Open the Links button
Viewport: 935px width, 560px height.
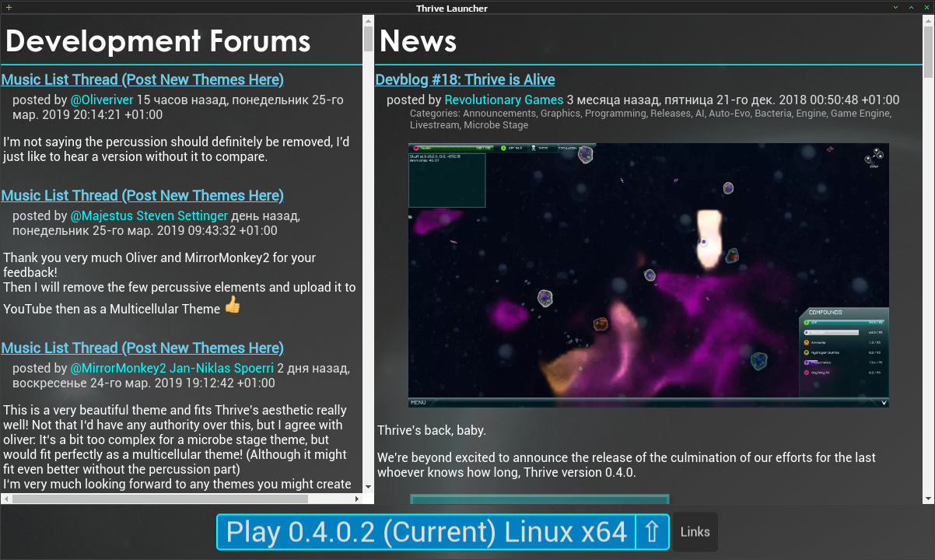click(695, 532)
